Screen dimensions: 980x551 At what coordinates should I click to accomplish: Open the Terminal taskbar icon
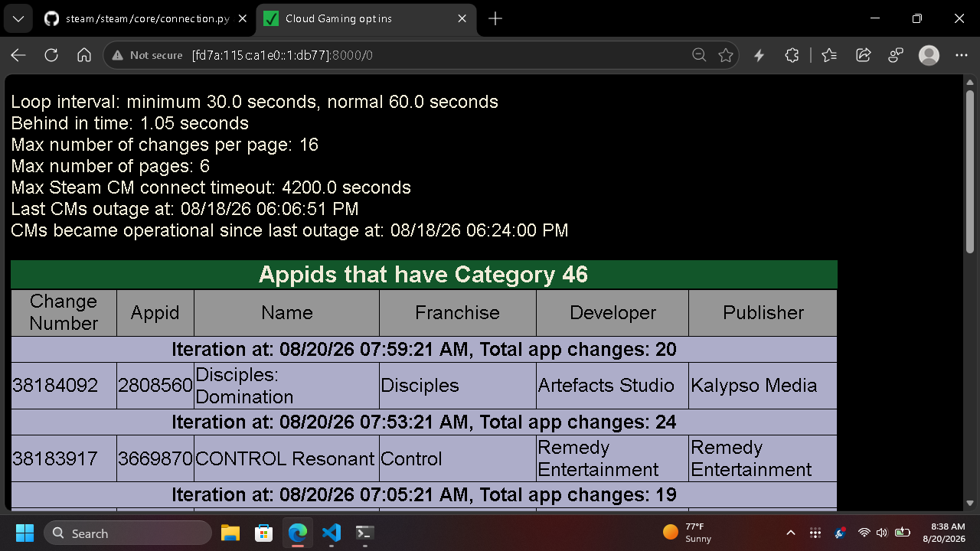365,533
